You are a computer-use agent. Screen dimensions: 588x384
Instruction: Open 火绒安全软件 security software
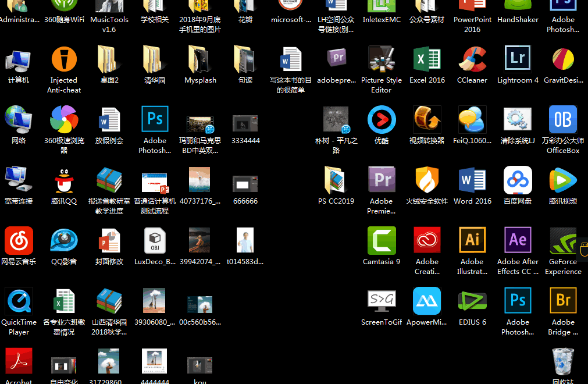pyautogui.click(x=427, y=180)
